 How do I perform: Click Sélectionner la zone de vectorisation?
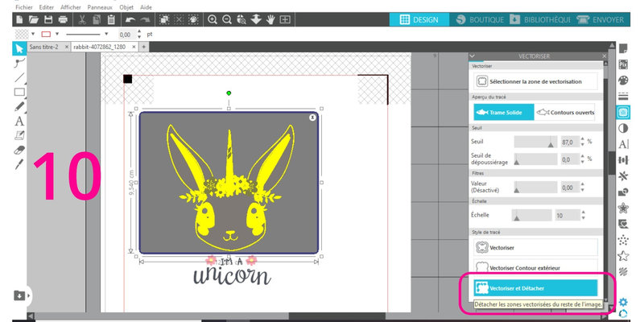pos(535,81)
